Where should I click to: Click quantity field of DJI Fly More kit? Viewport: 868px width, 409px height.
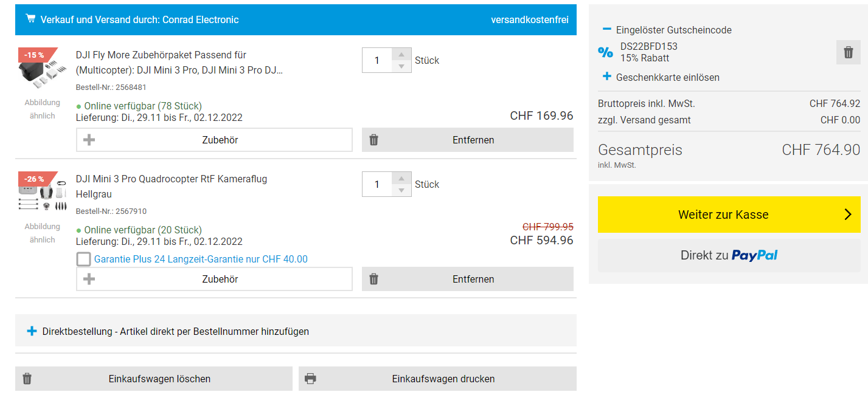377,60
